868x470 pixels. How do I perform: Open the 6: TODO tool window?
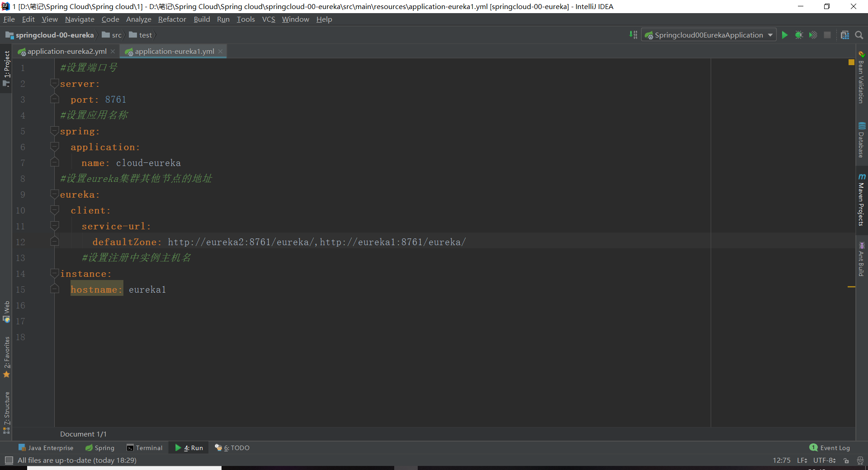(x=232, y=448)
